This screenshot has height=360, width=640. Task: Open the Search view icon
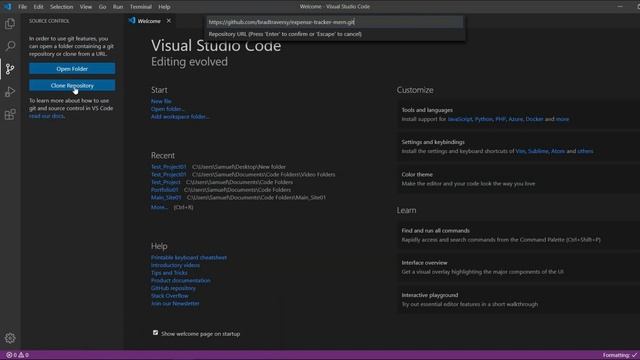[10, 46]
